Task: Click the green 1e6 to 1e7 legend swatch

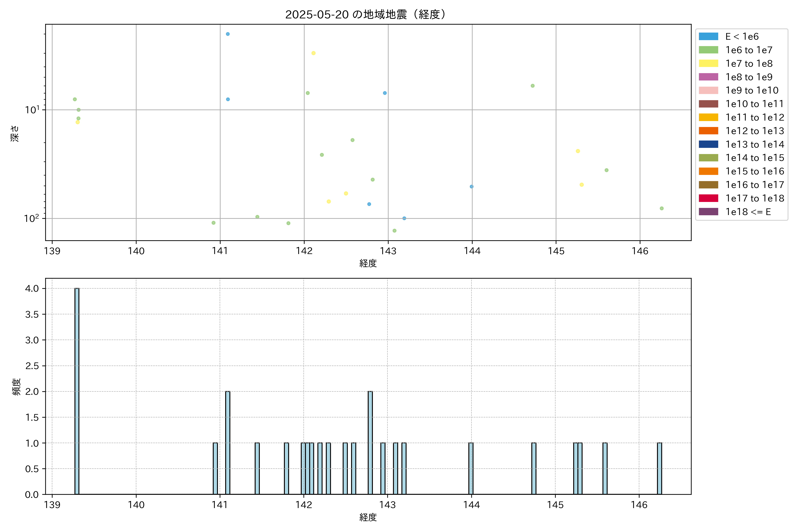Action: pyautogui.click(x=708, y=50)
